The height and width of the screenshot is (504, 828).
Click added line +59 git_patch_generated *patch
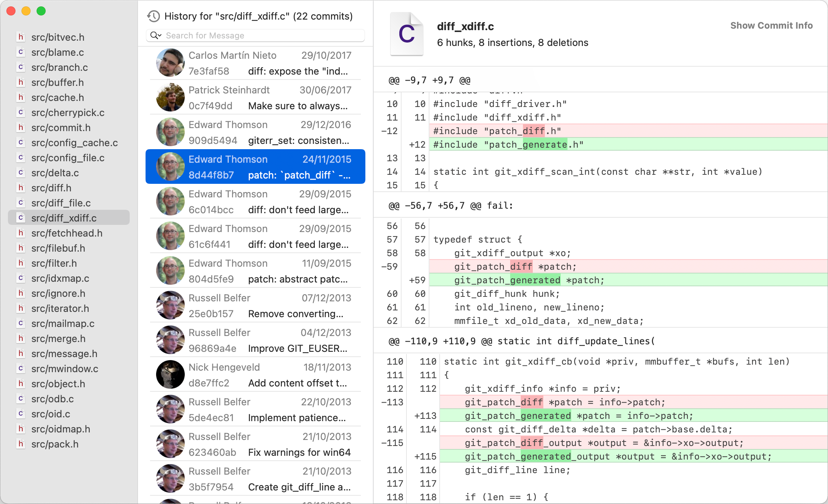click(x=529, y=280)
